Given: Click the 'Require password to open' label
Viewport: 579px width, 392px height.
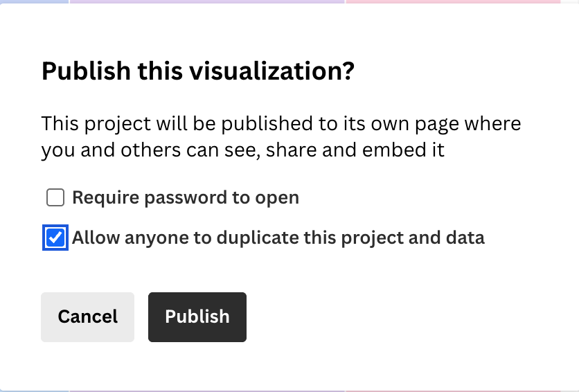Looking at the screenshot, I should (x=186, y=198).
